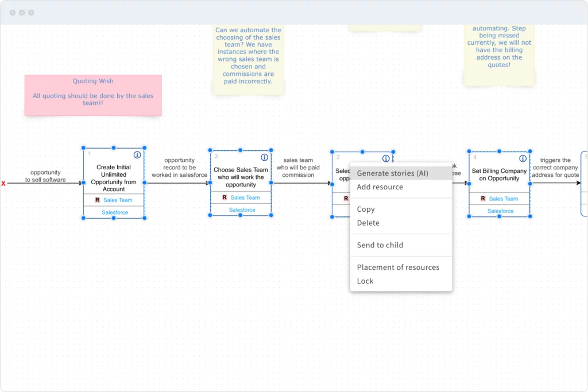
Task: Select the pink Quoting Wish sticky note
Action: click(93, 95)
